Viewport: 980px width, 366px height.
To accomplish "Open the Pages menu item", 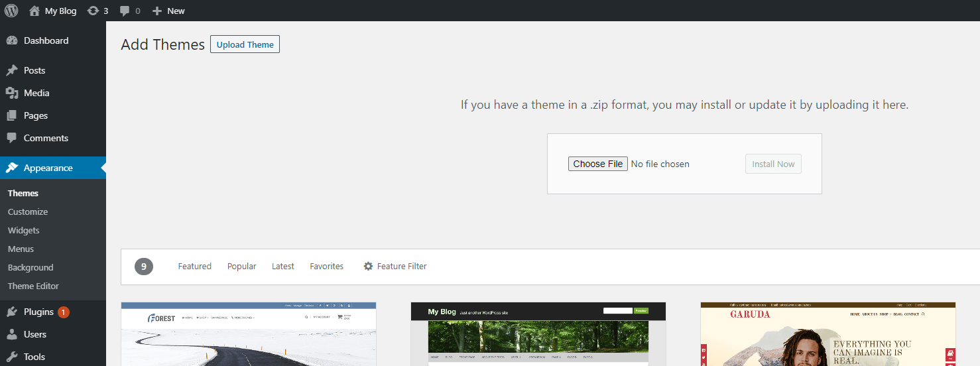I will tap(53, 115).
